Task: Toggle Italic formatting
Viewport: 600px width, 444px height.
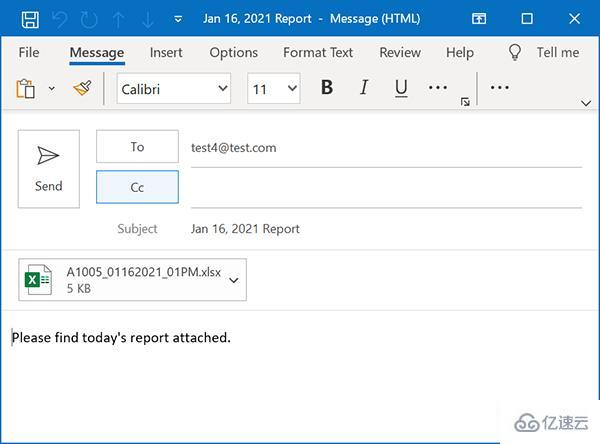Action: [x=364, y=88]
